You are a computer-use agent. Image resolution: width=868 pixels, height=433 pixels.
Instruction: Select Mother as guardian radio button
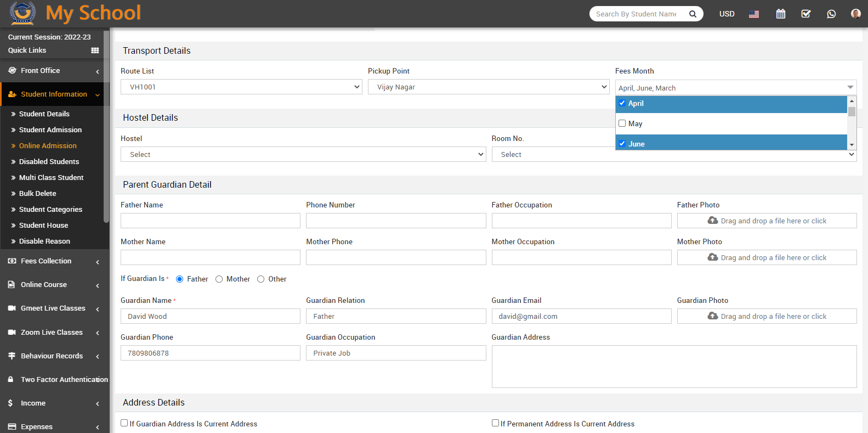point(219,279)
